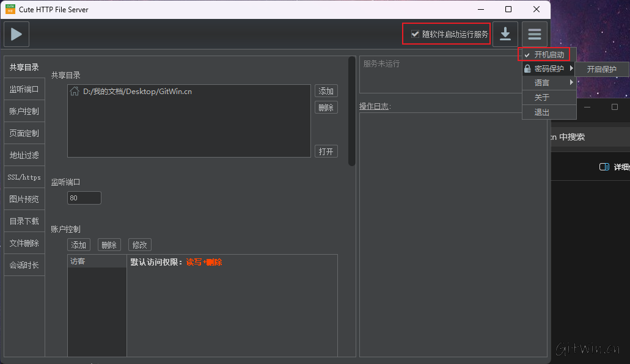The width and height of the screenshot is (630, 364).
Task: Click the lock icon next to 密码保护
Action: 527,69
